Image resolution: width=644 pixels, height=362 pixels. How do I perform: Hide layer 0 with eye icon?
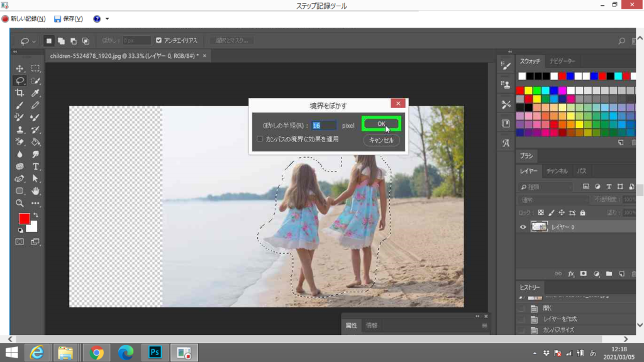pos(523,227)
